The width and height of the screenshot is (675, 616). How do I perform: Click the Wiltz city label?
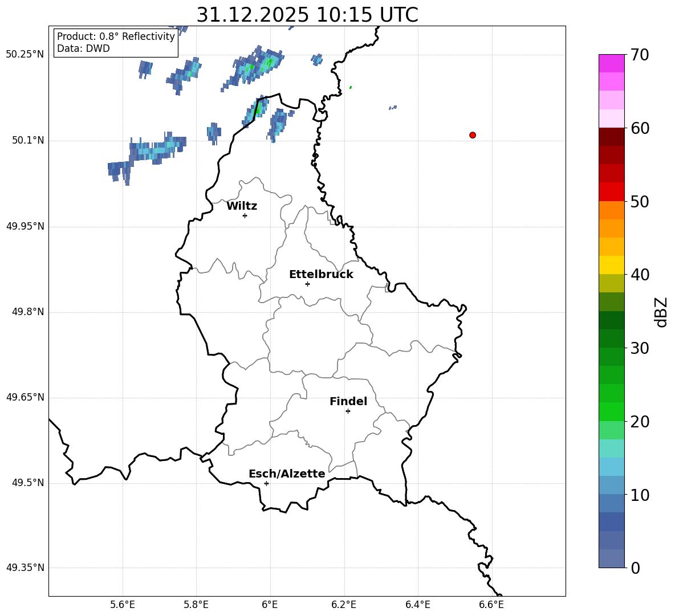pyautogui.click(x=242, y=206)
